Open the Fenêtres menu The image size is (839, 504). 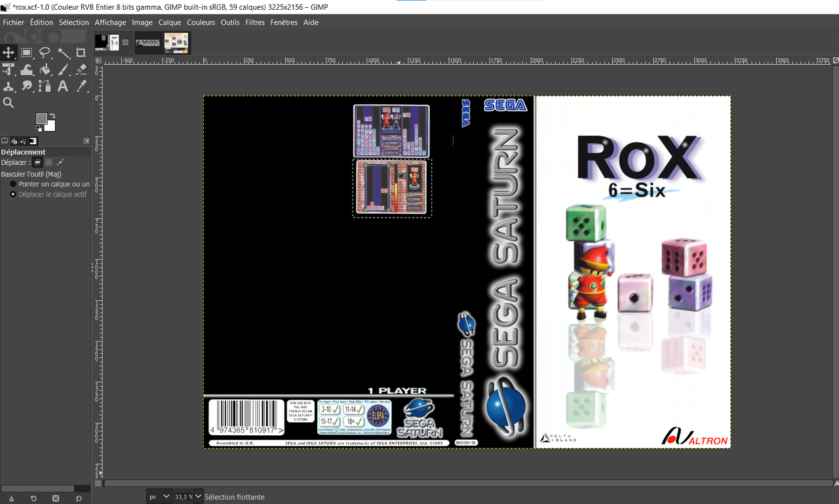(x=284, y=22)
